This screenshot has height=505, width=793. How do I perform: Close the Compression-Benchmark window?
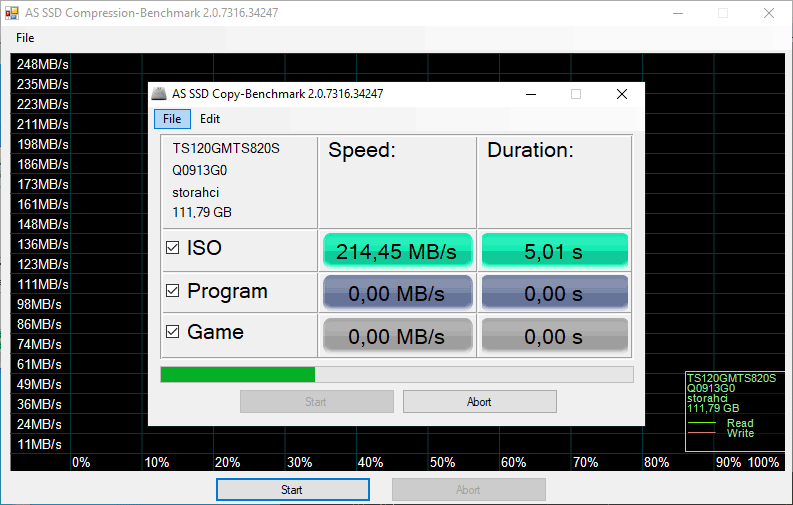point(769,13)
